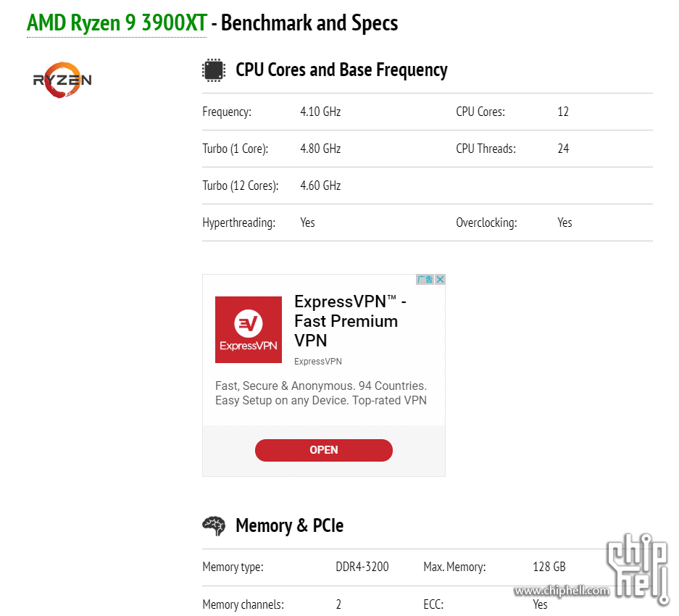Image resolution: width=679 pixels, height=616 pixels.
Task: Select the 'Memory & PCIe' heading
Action: point(289,526)
